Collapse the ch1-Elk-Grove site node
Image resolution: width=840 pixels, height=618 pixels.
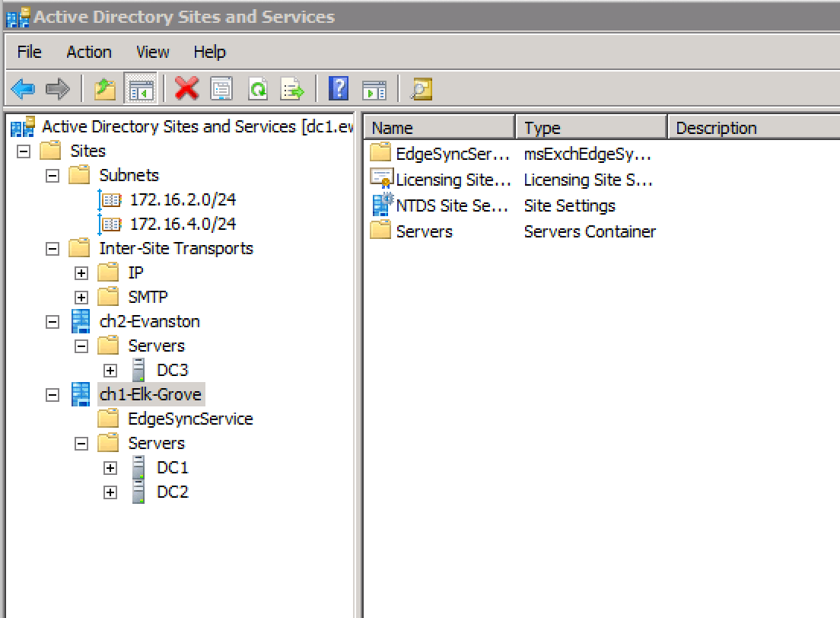click(52, 395)
